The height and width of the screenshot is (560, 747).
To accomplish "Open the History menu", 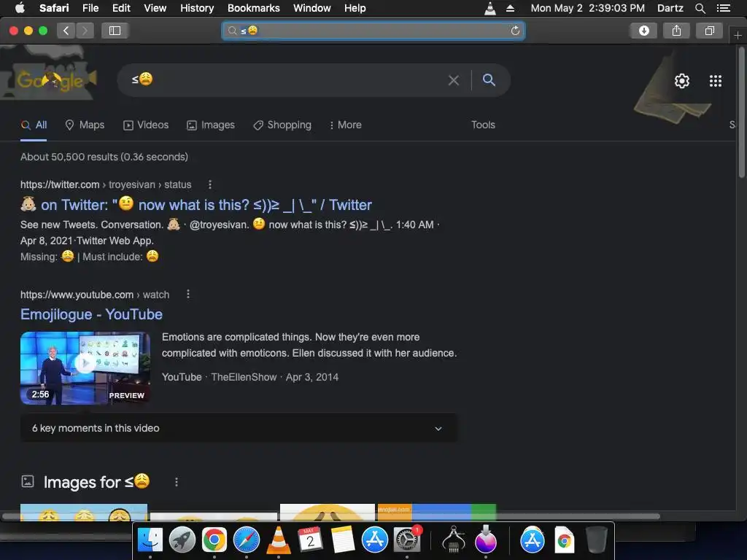I will point(197,8).
